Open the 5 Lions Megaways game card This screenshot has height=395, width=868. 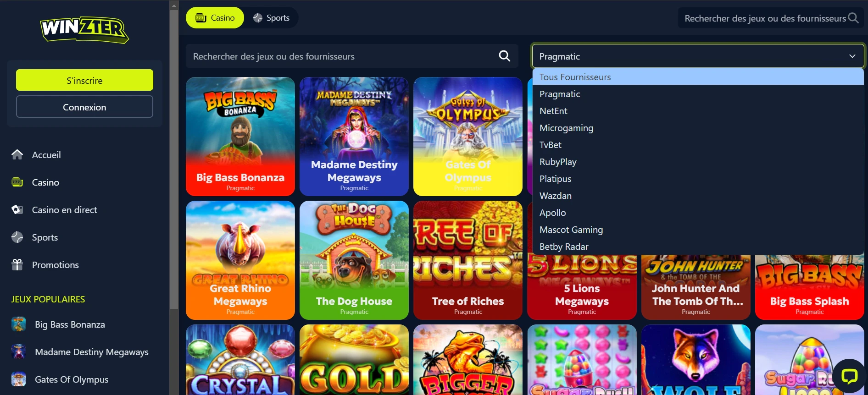582,288
